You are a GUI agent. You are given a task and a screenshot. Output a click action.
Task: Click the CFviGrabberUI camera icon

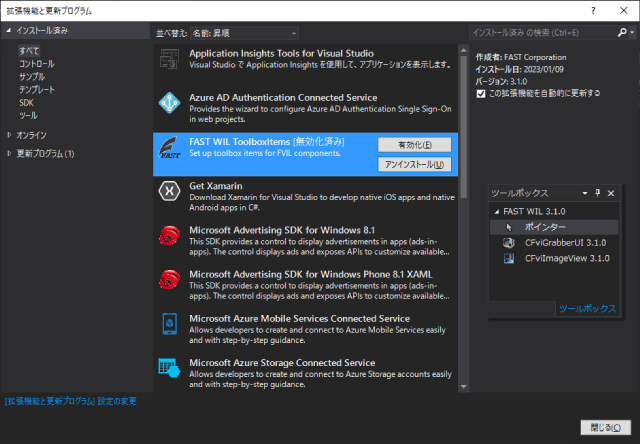click(x=509, y=243)
